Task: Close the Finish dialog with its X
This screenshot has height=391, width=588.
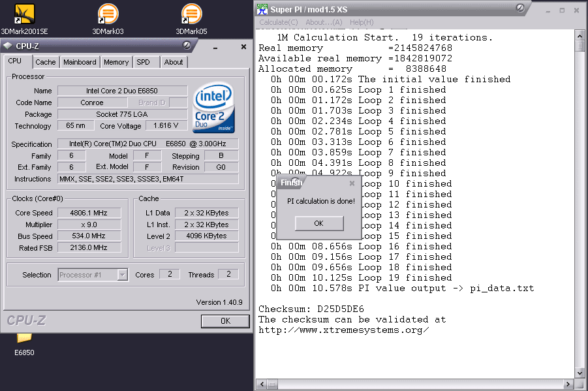Action: point(352,183)
